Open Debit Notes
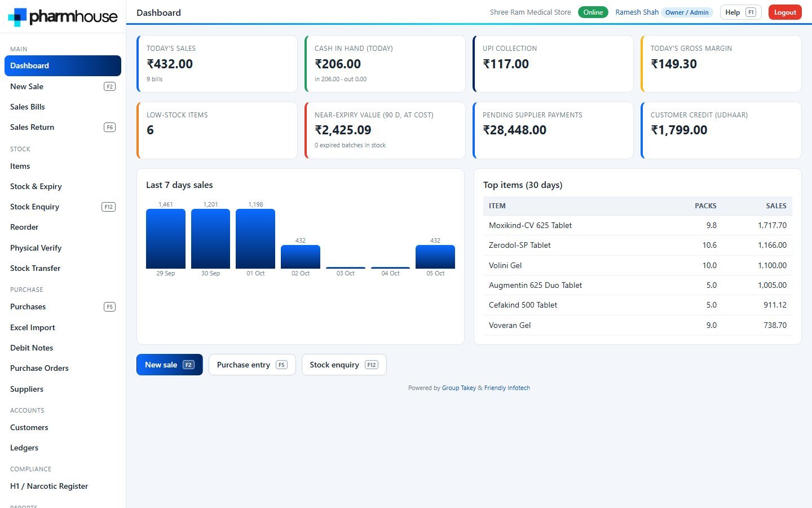This screenshot has height=508, width=812. 63,348
